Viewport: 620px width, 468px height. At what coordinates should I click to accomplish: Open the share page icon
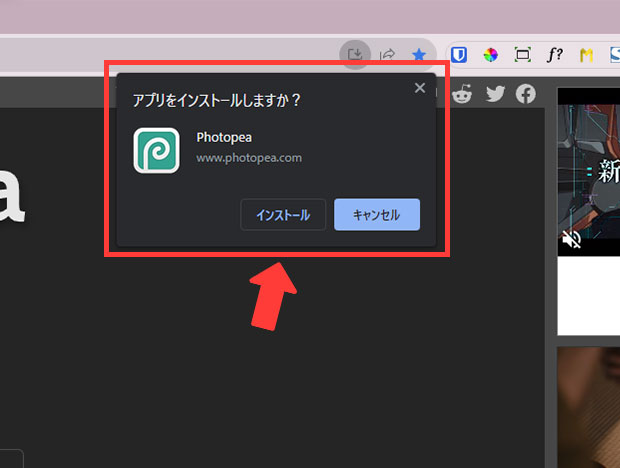(x=387, y=55)
